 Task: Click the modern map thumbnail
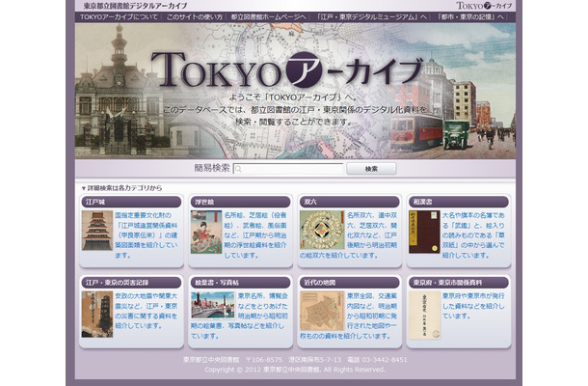coord(322,311)
